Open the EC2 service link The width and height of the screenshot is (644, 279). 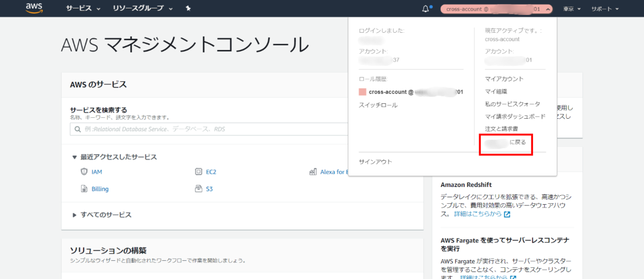click(x=211, y=172)
